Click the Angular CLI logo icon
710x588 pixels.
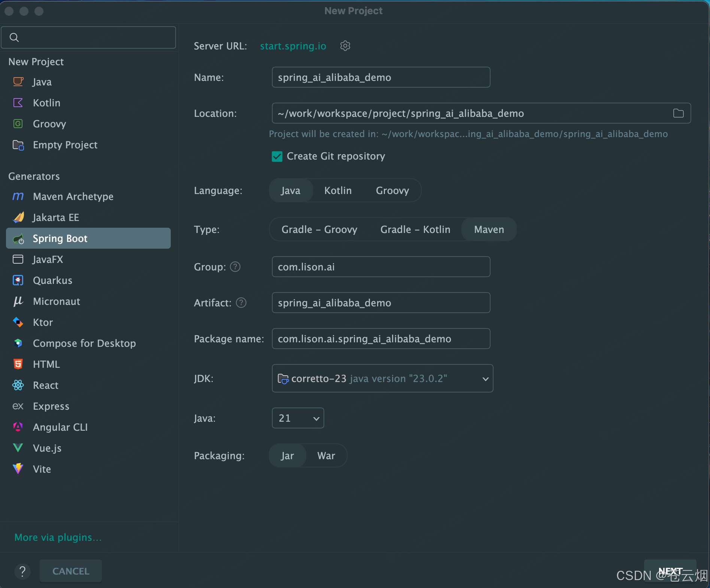tap(18, 427)
